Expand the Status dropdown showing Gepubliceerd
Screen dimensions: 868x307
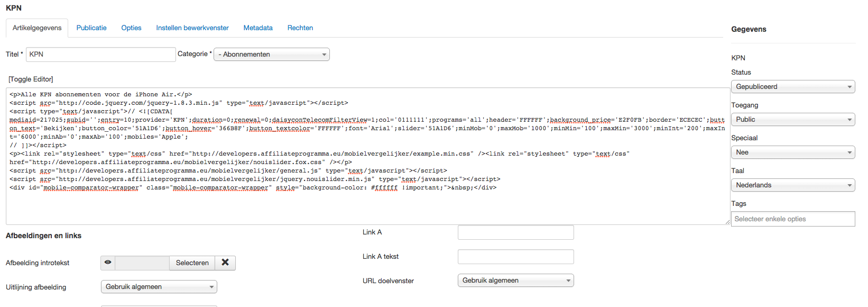tap(793, 87)
